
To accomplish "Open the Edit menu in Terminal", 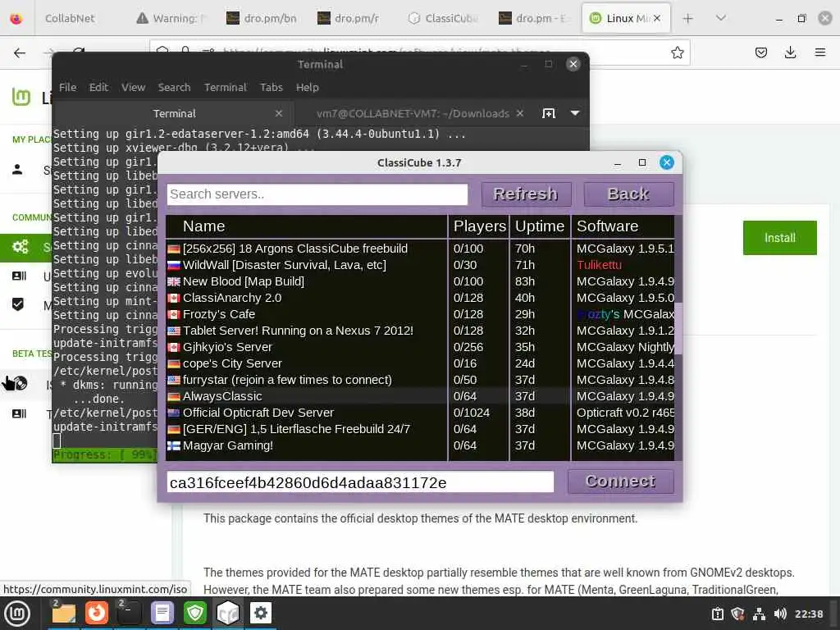I will tap(98, 87).
